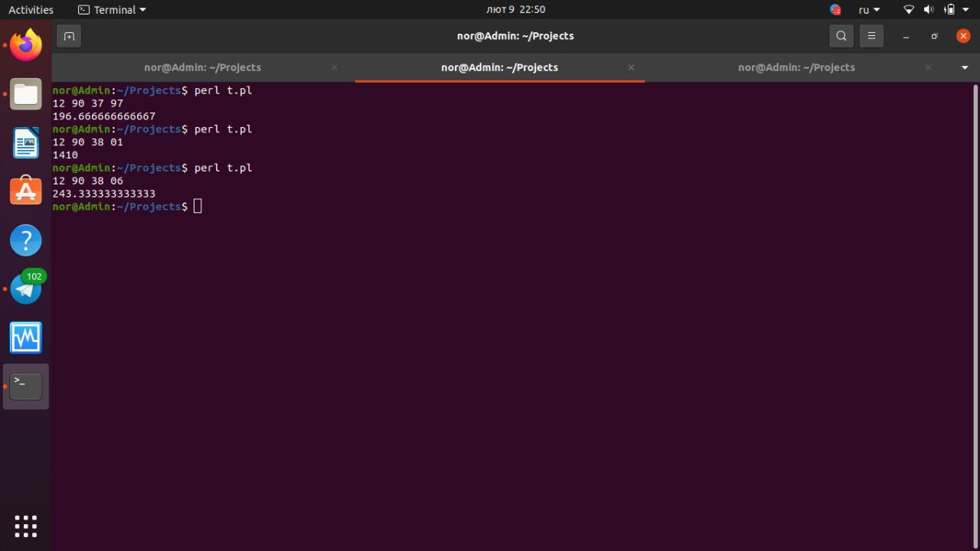The image size is (980, 551).
Task: Click the output value 1410
Action: tap(65, 155)
